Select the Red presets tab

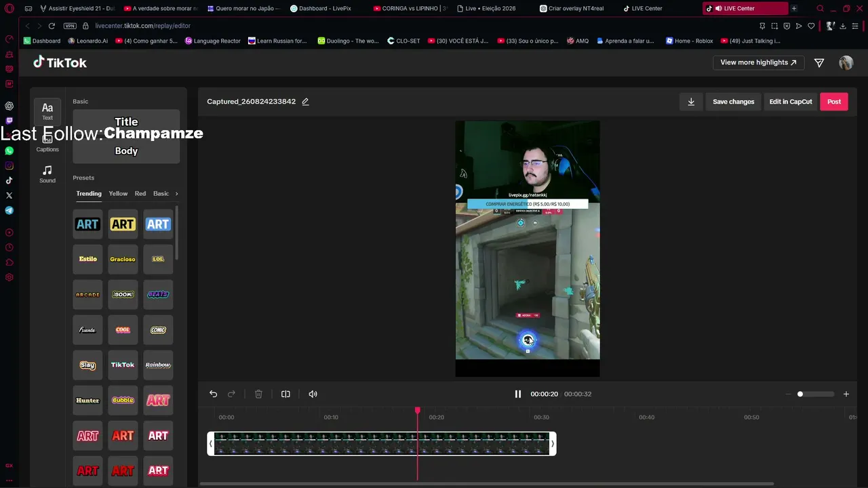coord(140,194)
